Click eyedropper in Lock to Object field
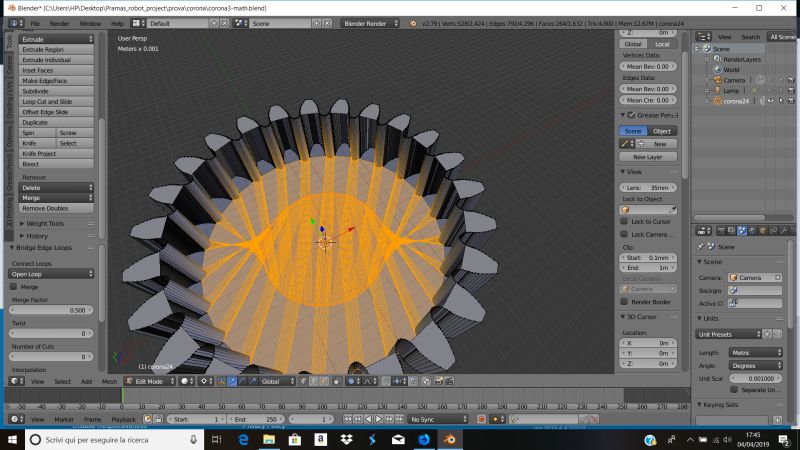Image resolution: width=800 pixels, height=450 pixels. 673,210
